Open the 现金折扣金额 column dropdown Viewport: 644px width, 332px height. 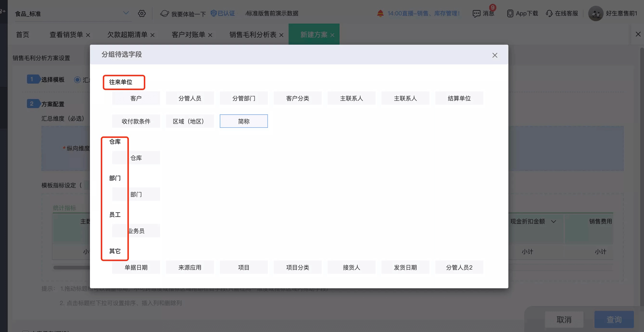554,221
